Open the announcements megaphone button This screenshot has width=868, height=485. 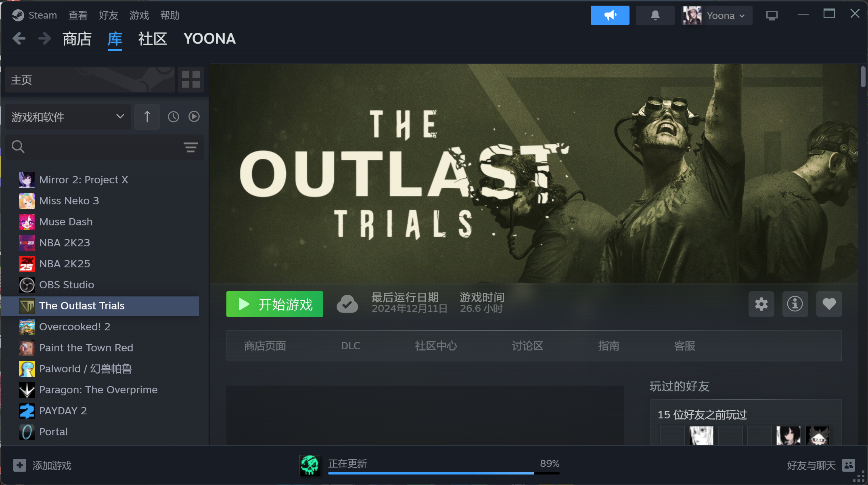(x=610, y=15)
